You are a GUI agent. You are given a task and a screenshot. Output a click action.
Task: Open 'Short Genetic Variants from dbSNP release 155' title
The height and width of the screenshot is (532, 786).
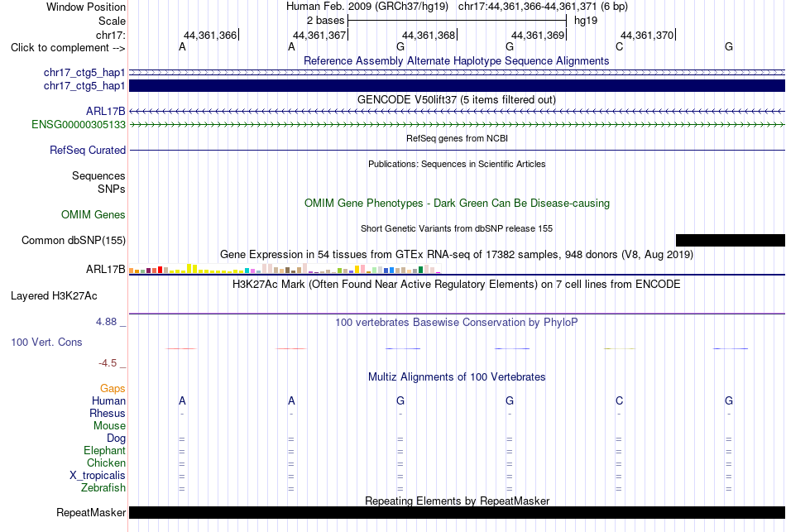[x=457, y=228]
